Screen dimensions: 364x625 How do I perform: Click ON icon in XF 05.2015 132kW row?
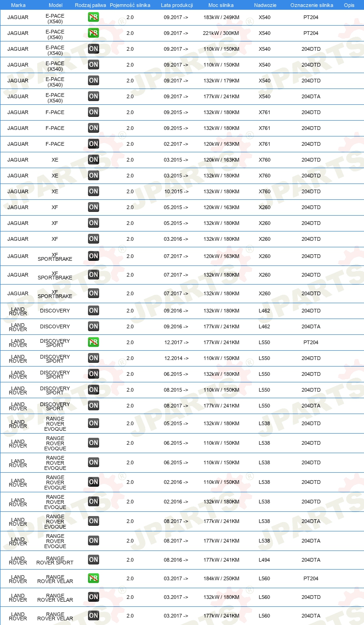[94, 223]
